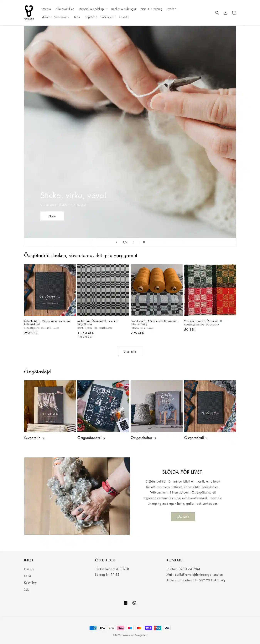Open the search magnifier icon
Screen dimensions: 260x644
(x=217, y=13)
